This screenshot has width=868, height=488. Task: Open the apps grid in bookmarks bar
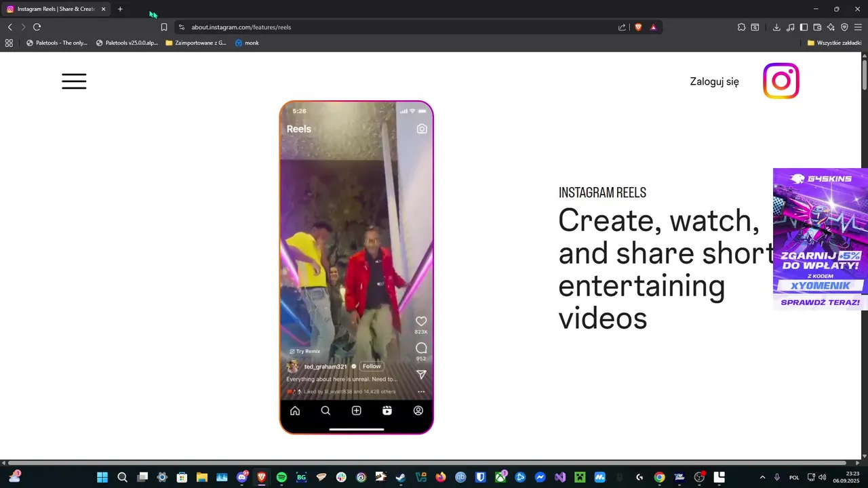(x=9, y=43)
